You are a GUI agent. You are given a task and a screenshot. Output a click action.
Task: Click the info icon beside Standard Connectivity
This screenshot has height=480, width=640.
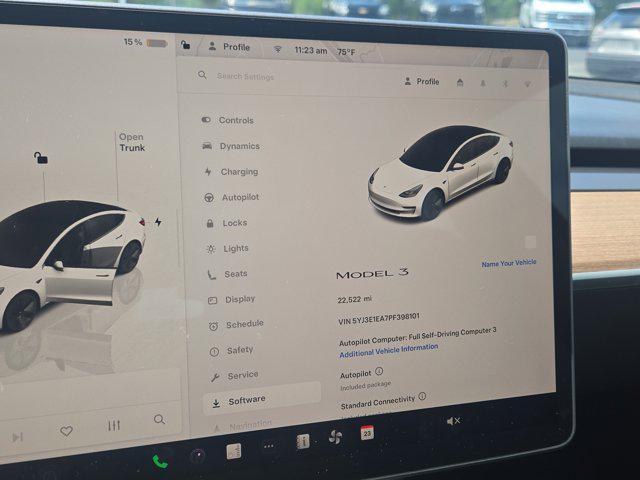click(422, 396)
